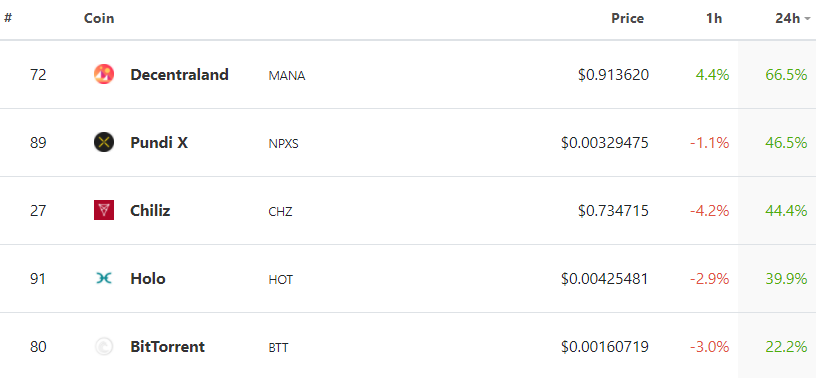Click the NPXS ticker symbol

pyautogui.click(x=284, y=143)
